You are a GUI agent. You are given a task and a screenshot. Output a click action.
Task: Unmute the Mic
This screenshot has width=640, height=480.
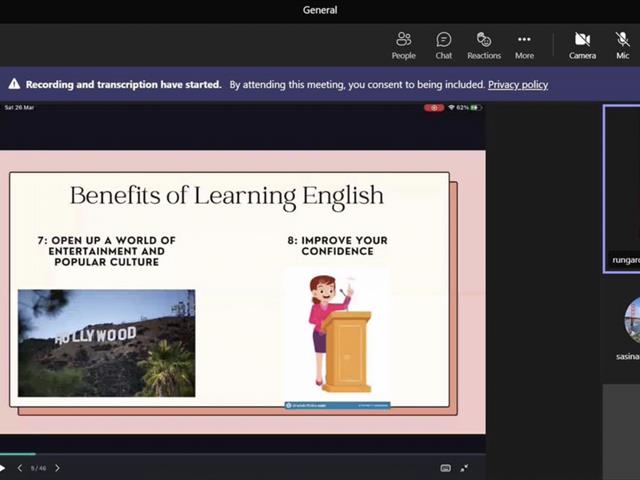tap(622, 46)
